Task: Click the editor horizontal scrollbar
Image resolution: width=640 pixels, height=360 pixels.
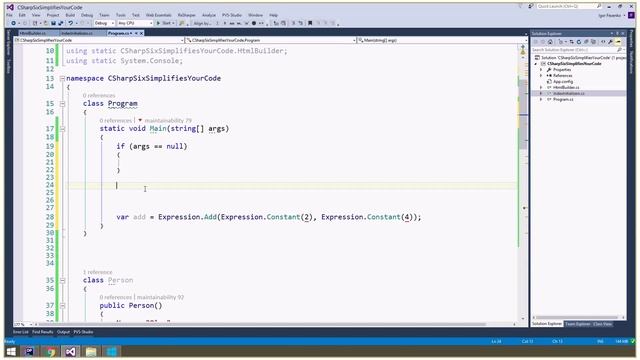Action: [x=261, y=324]
